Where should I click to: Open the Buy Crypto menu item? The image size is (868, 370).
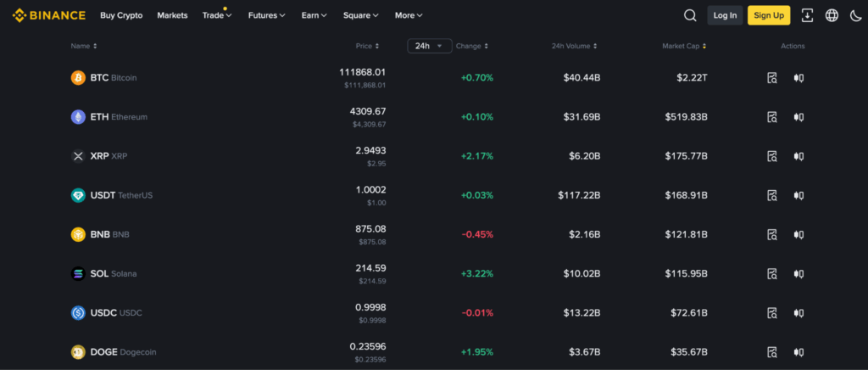pyautogui.click(x=121, y=15)
